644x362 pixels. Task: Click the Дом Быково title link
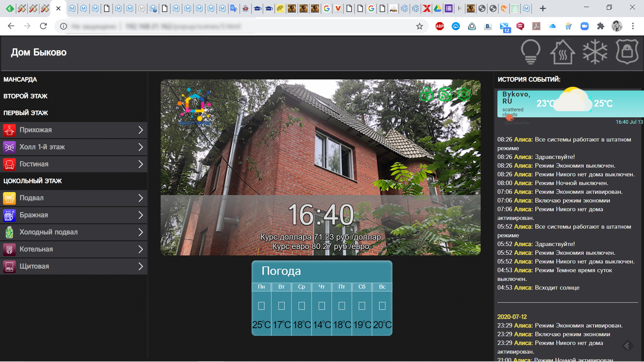point(39,52)
